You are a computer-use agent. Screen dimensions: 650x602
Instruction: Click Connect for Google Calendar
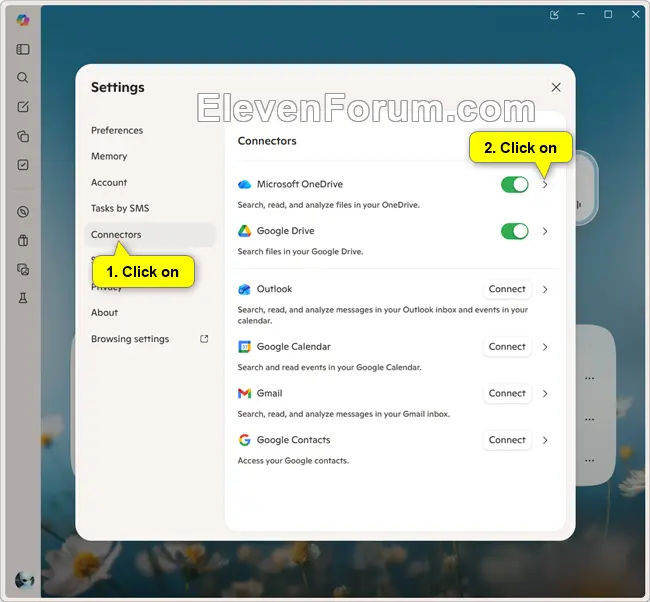pos(507,347)
